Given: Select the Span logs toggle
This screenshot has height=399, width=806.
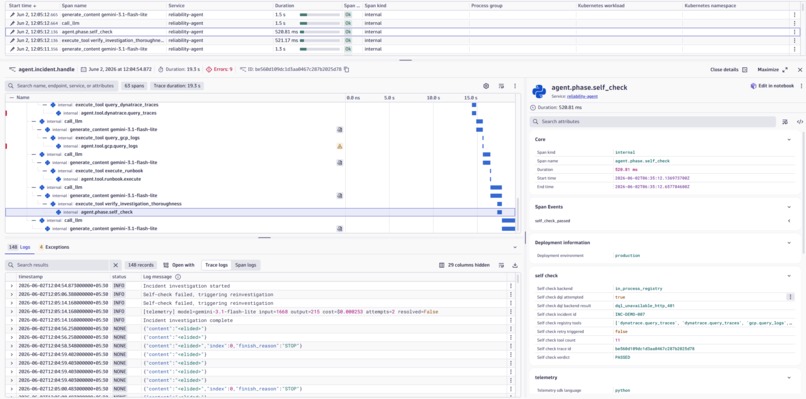Looking at the screenshot, I should click(245, 265).
